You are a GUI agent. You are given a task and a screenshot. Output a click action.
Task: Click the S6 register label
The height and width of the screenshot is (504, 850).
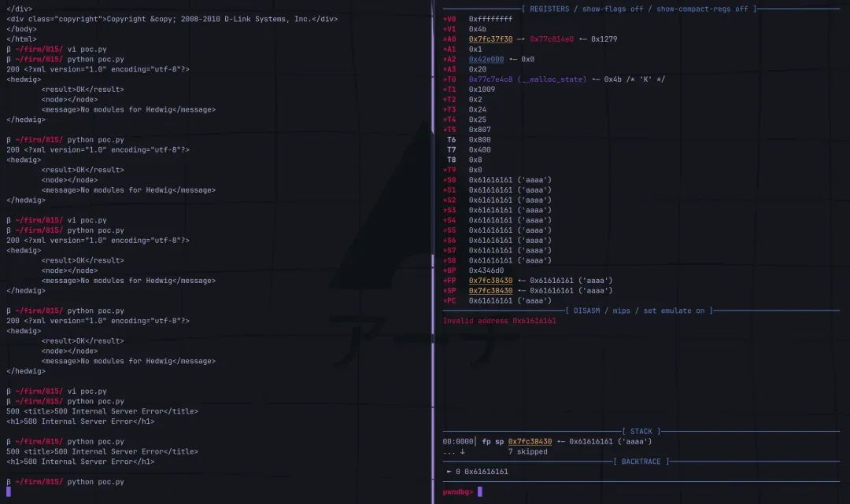[450, 241]
